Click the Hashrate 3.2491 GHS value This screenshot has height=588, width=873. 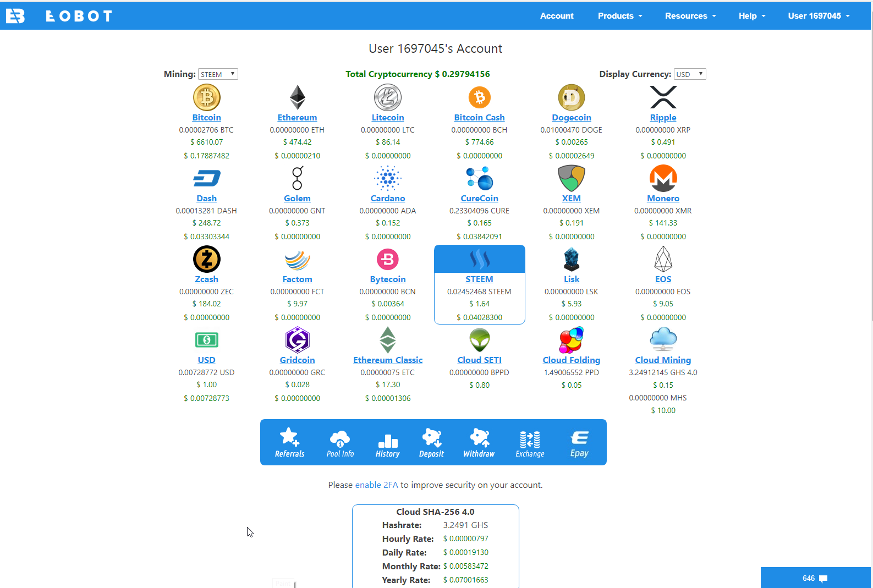coord(465,525)
